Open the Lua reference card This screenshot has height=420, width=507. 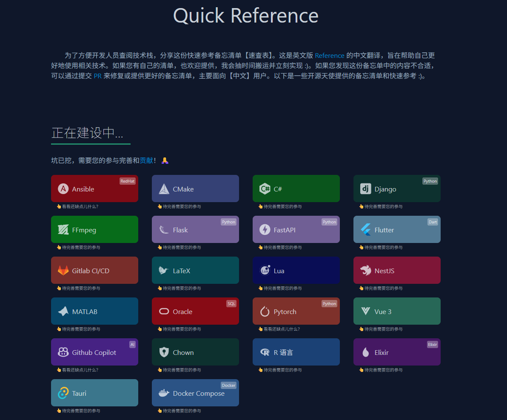(296, 270)
